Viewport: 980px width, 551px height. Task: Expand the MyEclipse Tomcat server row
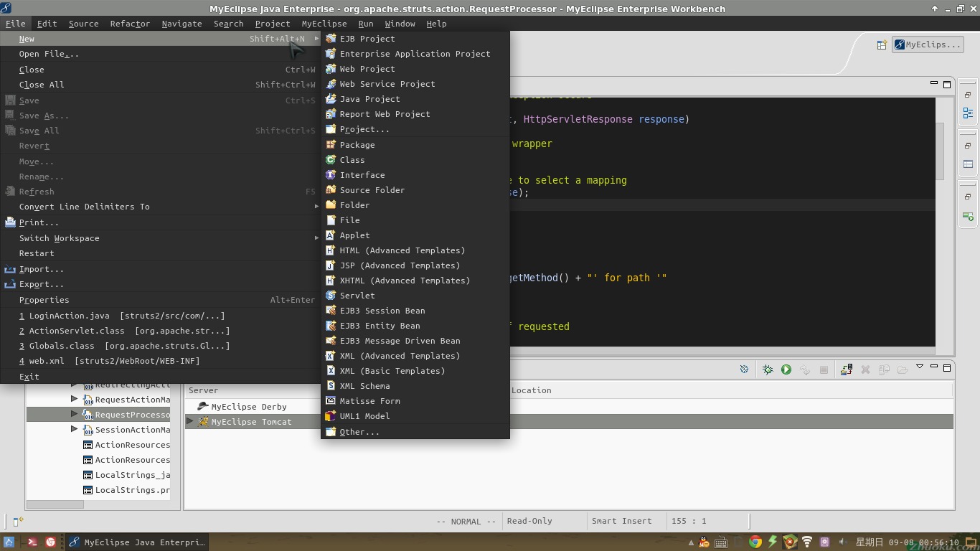pos(190,421)
